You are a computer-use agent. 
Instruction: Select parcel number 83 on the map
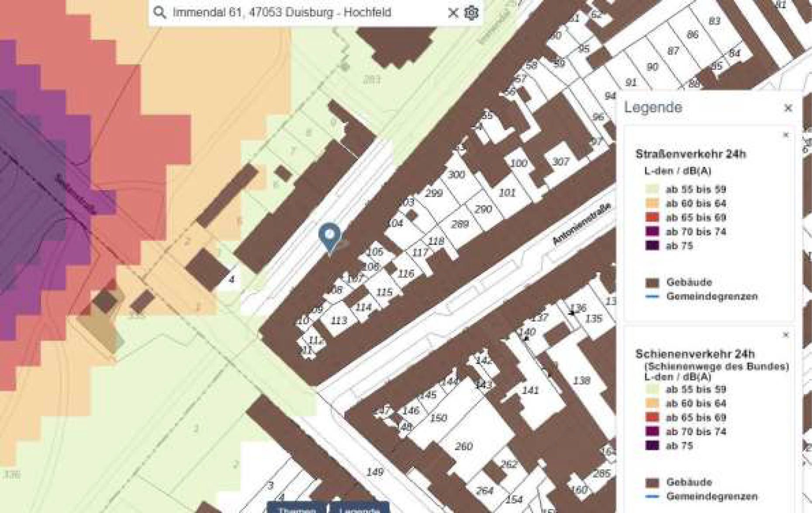pyautogui.click(x=715, y=21)
